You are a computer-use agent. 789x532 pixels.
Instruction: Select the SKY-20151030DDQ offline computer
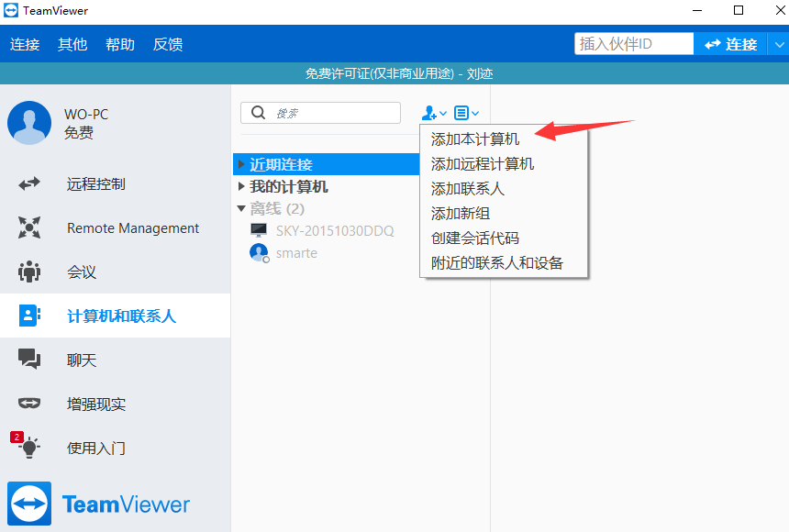[x=334, y=231]
